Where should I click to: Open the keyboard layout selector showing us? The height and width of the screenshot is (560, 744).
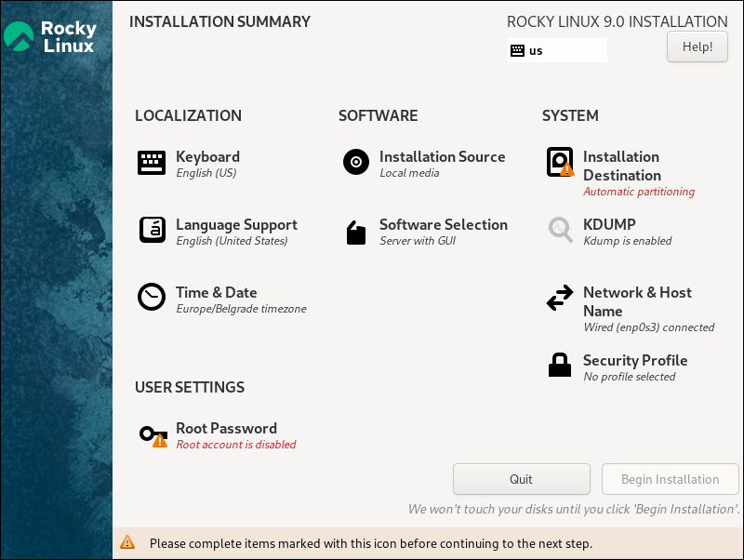tap(557, 50)
